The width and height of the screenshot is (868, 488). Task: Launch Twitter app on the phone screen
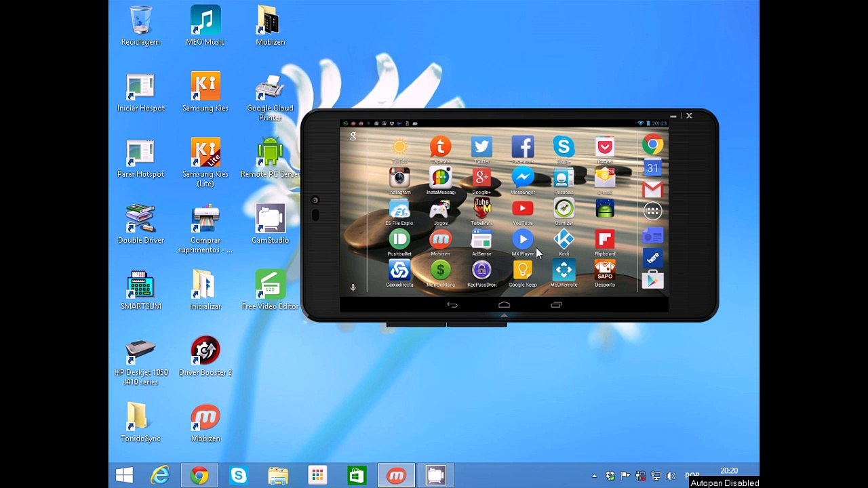pyautogui.click(x=481, y=146)
